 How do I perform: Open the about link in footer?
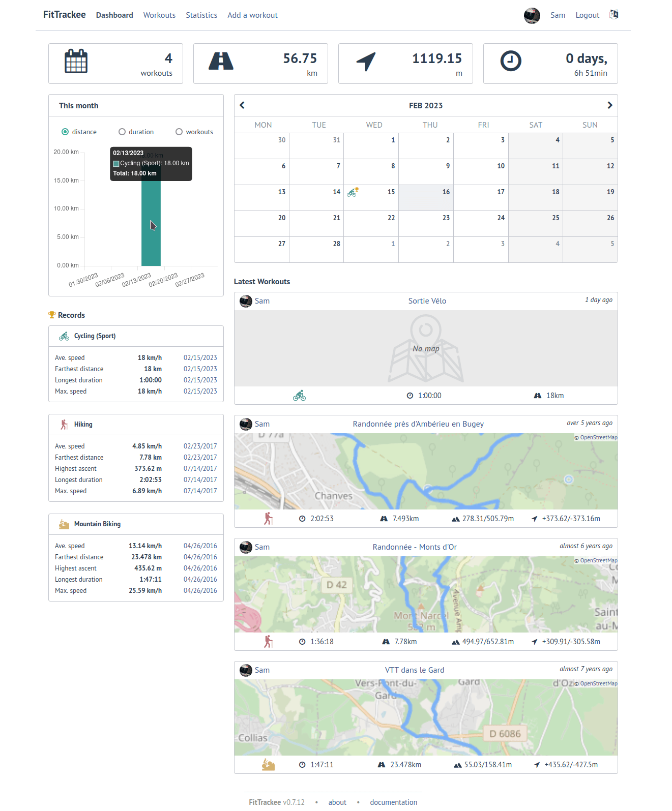pyautogui.click(x=337, y=802)
